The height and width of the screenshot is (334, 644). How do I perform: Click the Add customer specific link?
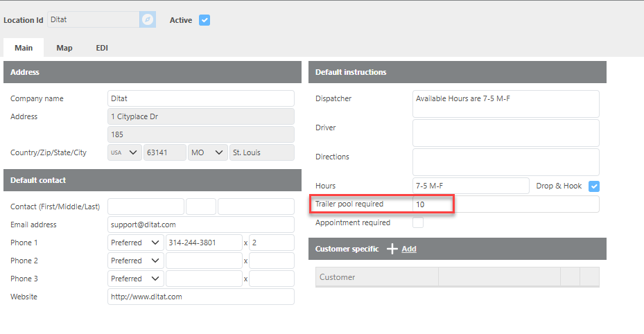(x=409, y=249)
